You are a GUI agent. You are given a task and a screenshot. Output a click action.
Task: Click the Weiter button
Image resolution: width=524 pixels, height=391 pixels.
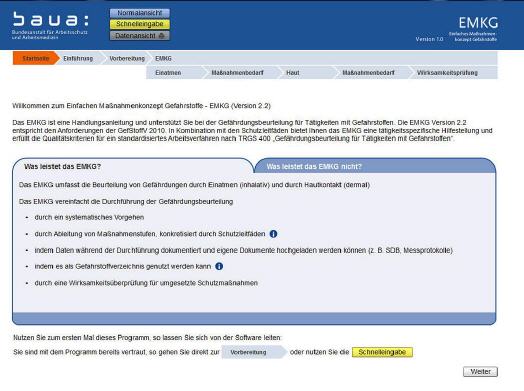480,372
